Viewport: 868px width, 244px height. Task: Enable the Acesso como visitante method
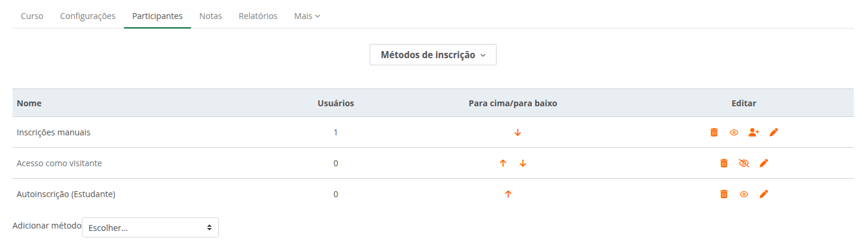pos(744,163)
